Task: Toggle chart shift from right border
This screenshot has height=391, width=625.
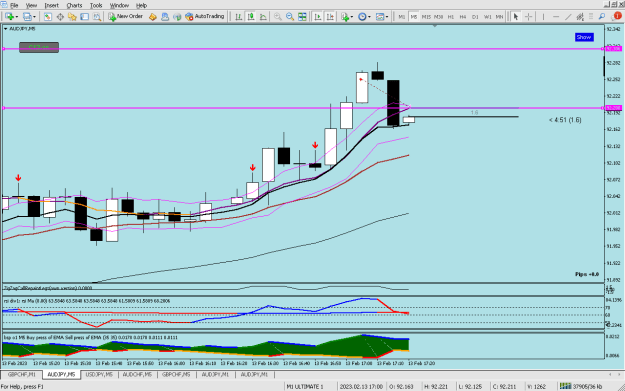Action: 330,16
